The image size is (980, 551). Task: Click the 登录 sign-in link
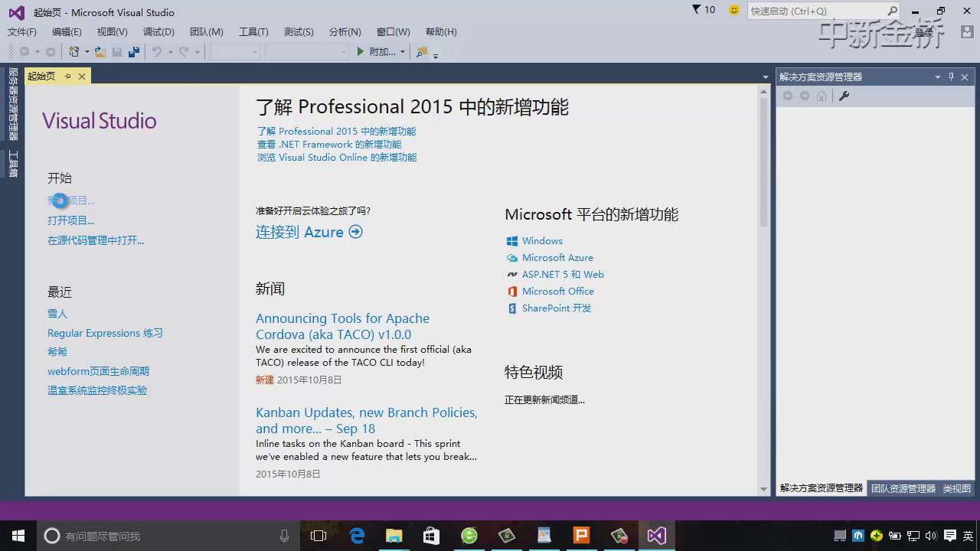(923, 31)
